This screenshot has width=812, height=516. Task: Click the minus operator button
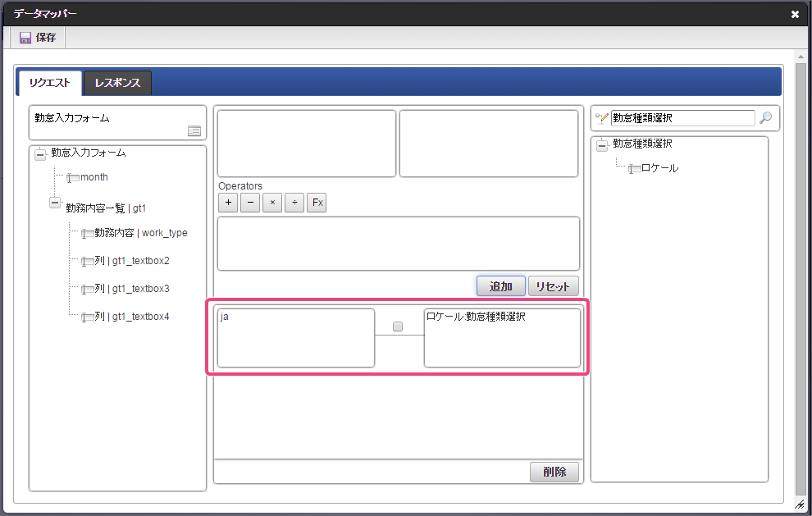[x=251, y=203]
